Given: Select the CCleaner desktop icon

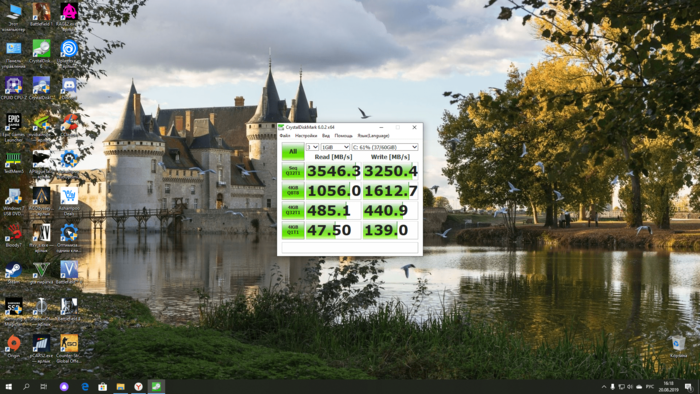Looking at the screenshot, I should pos(69,125).
